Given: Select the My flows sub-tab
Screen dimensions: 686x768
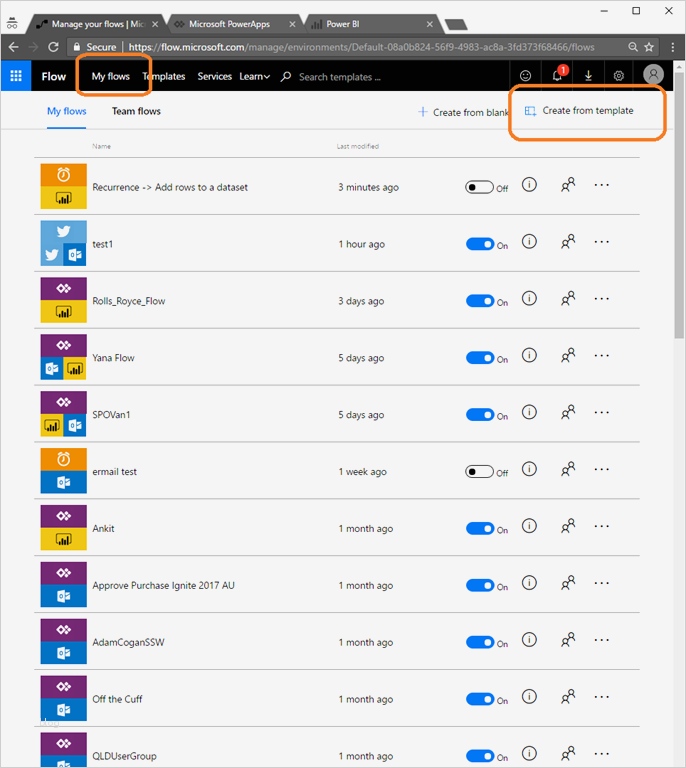Looking at the screenshot, I should pos(67,111).
